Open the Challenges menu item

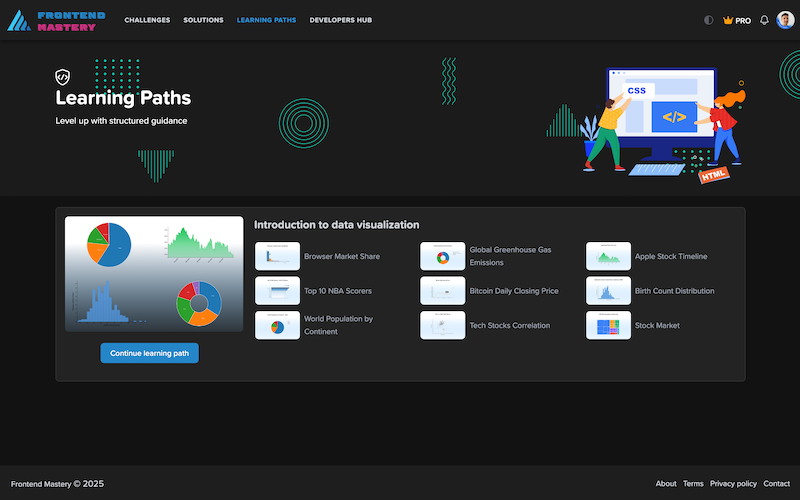147,20
